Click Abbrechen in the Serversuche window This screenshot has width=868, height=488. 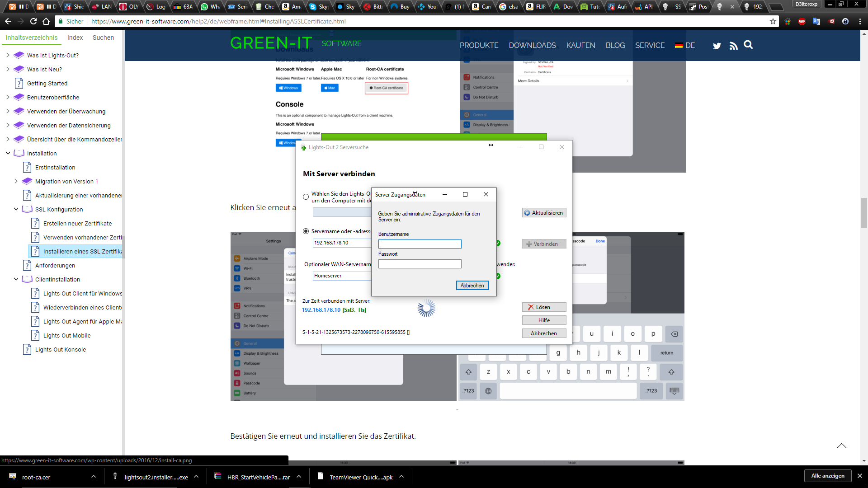click(544, 333)
